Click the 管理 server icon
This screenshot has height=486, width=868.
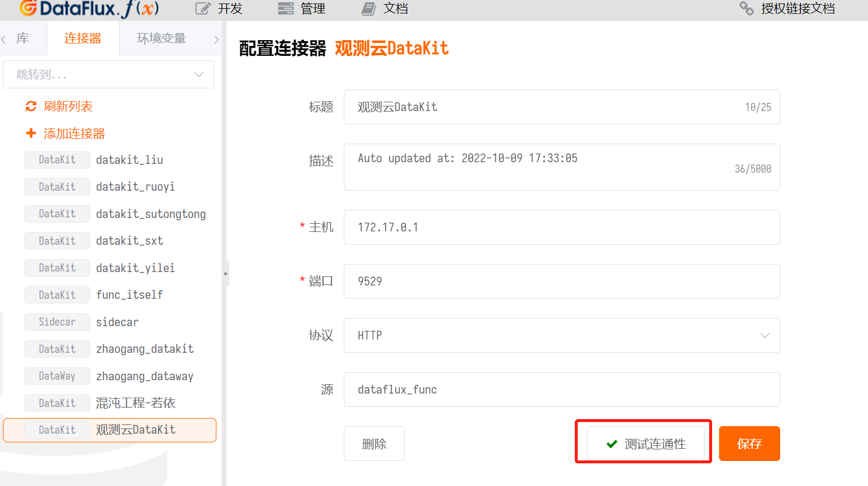[286, 8]
